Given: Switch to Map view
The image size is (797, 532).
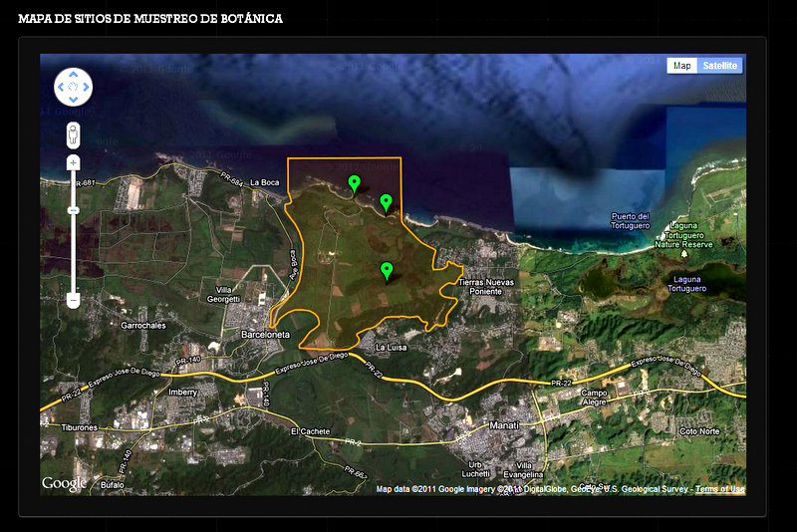Looking at the screenshot, I should click(681, 66).
